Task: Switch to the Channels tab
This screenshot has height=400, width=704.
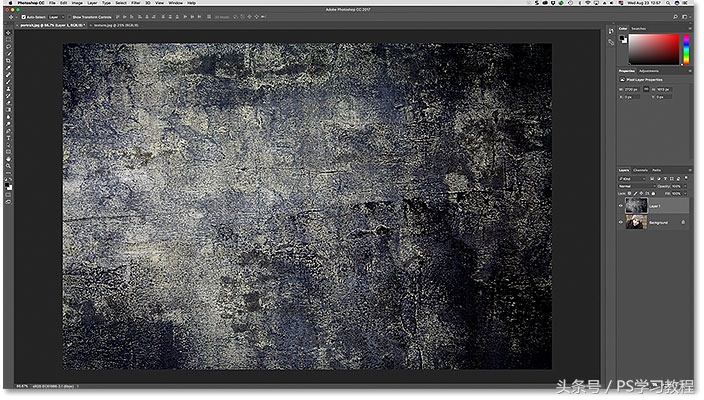Action: click(x=640, y=170)
